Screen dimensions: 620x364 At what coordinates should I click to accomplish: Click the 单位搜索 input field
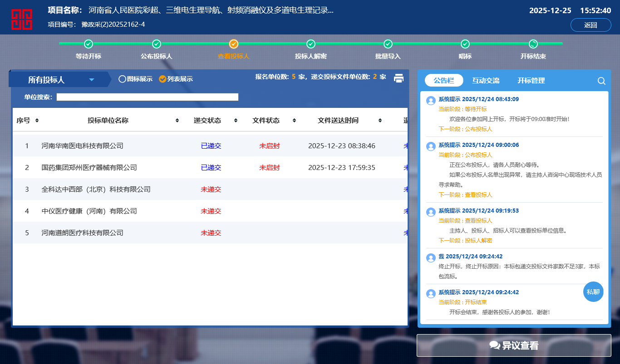[x=147, y=97]
